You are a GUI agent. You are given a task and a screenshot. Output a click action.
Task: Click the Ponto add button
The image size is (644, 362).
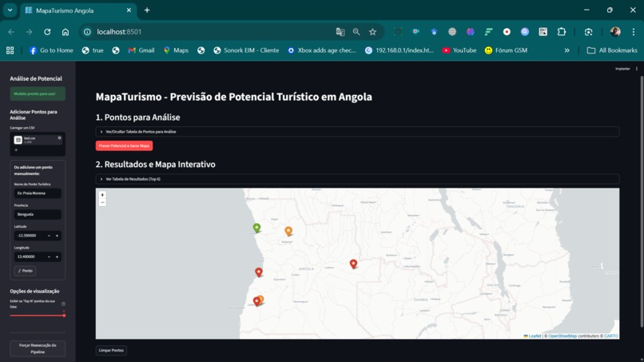click(x=25, y=271)
